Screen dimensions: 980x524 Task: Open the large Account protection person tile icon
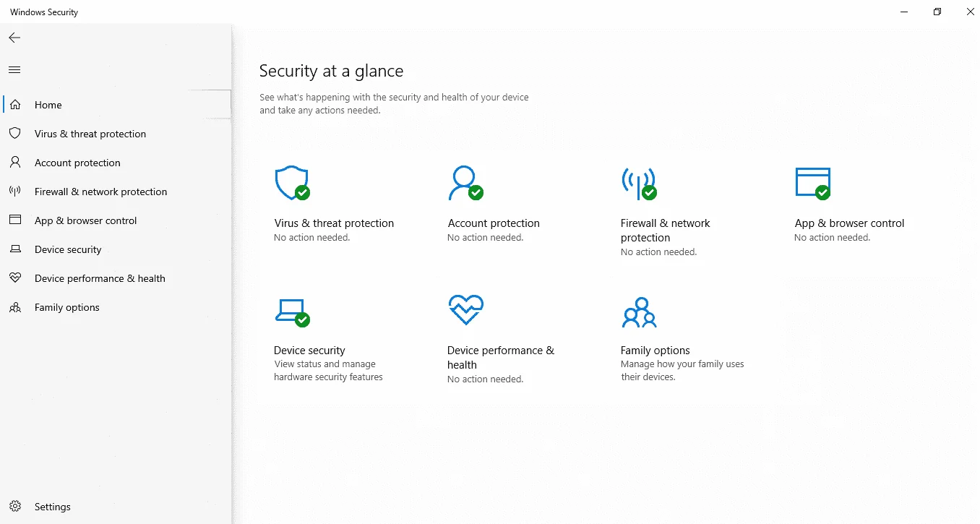(x=465, y=184)
